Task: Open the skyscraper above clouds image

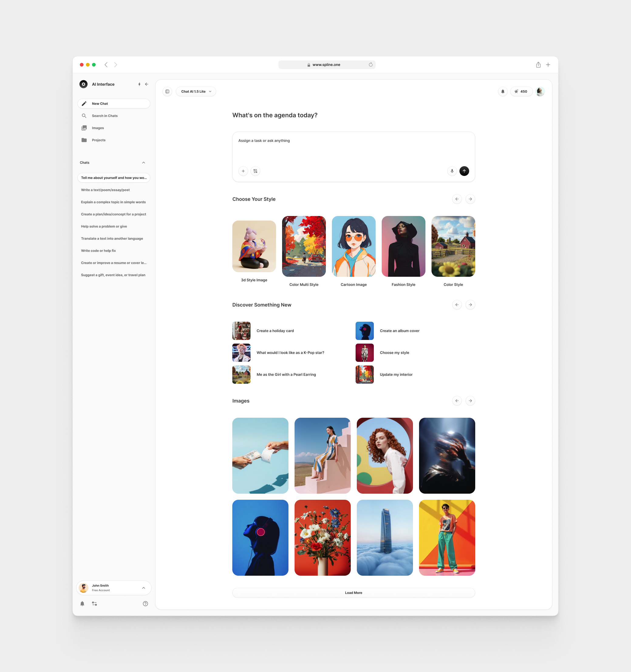Action: [x=385, y=538]
